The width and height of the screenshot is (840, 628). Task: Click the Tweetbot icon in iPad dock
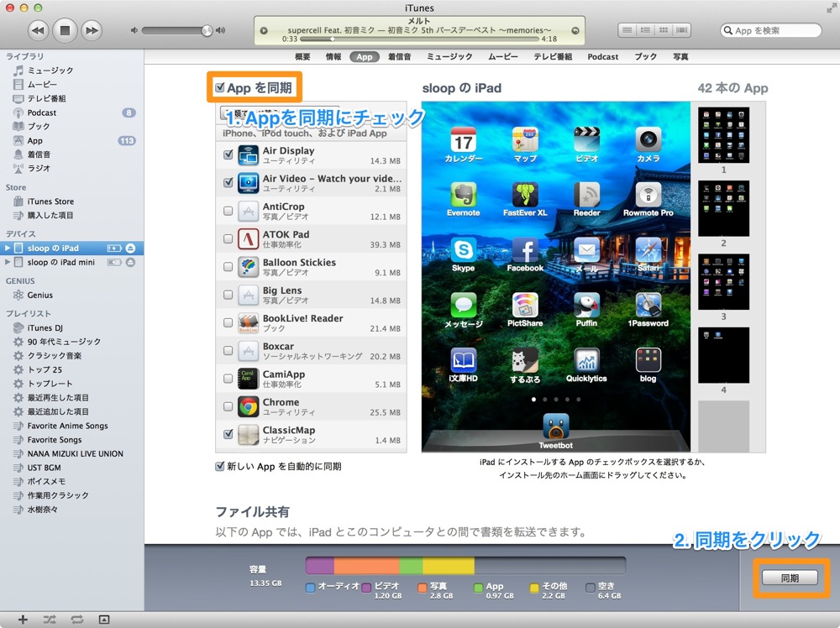(x=555, y=427)
